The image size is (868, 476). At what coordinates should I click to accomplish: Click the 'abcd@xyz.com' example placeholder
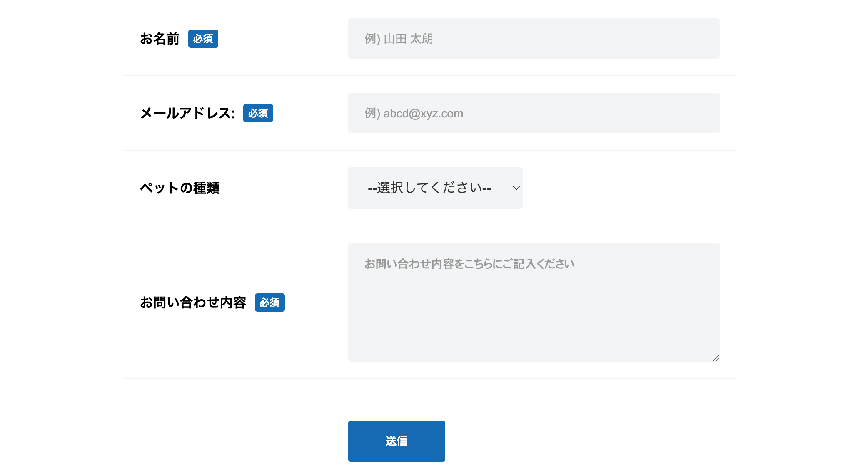[423, 113]
